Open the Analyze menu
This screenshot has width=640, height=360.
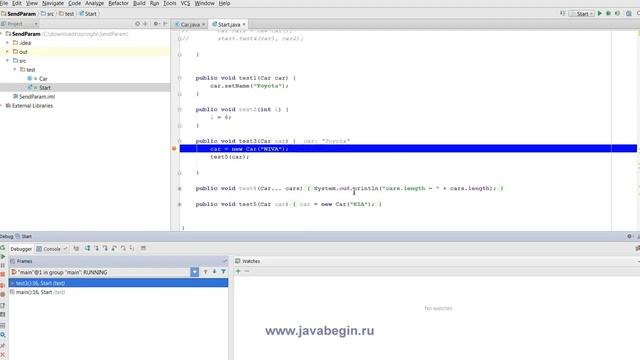[94, 3]
